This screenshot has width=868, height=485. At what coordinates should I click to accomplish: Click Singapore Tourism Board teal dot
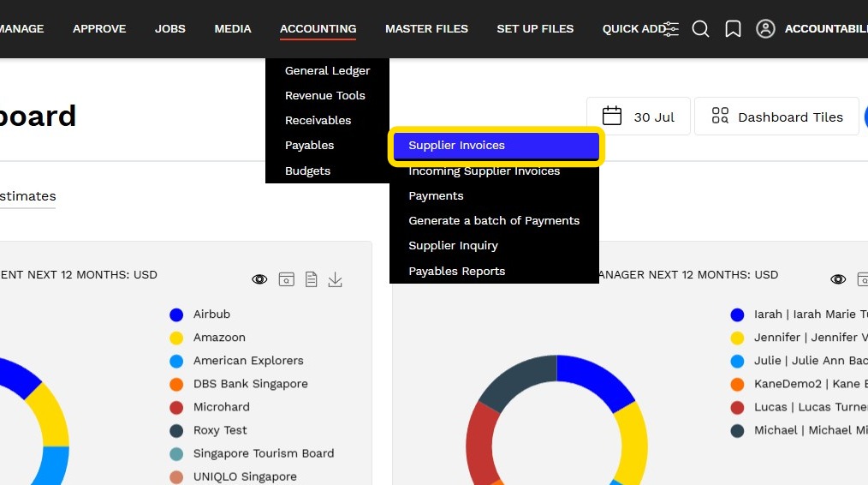(176, 454)
